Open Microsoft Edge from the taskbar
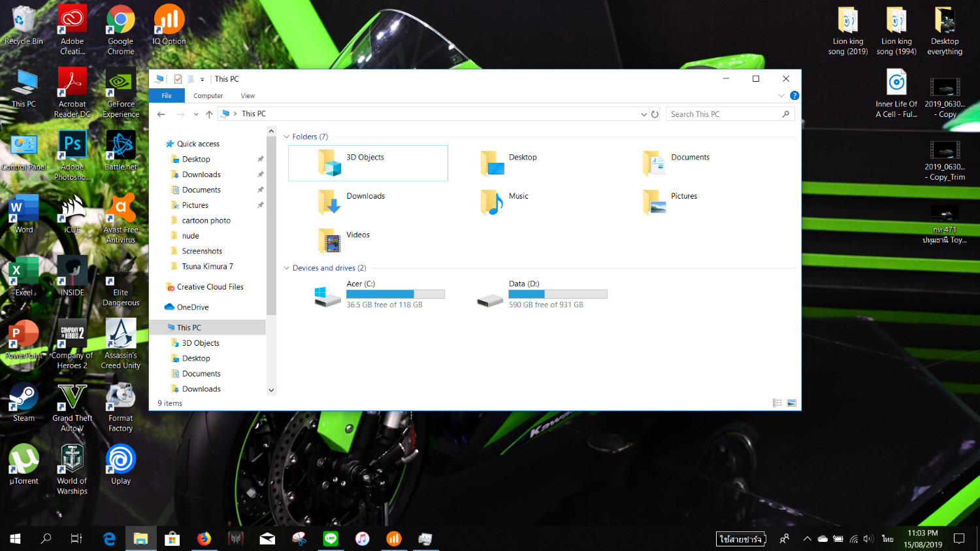 click(109, 539)
